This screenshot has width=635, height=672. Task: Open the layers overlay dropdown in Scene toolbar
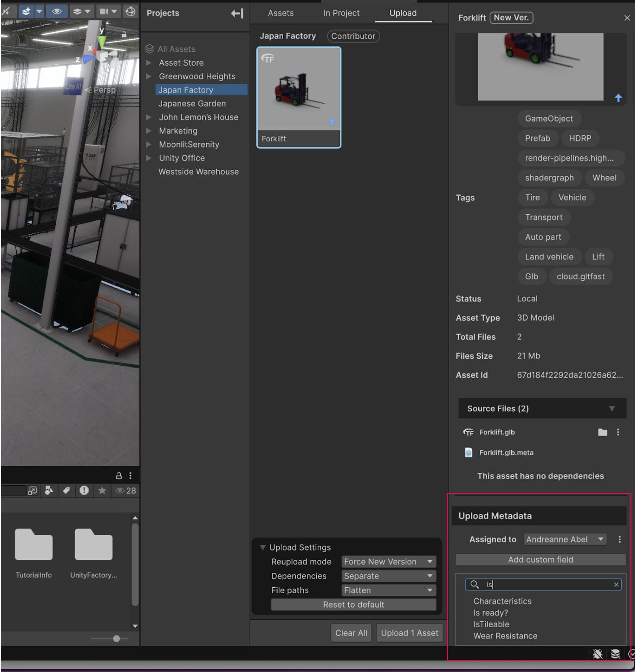coord(82,11)
